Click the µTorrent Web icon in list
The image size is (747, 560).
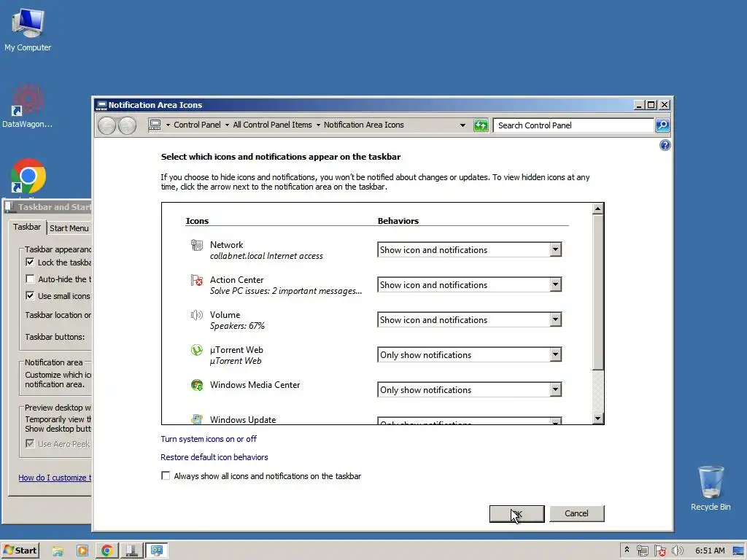[x=197, y=350]
